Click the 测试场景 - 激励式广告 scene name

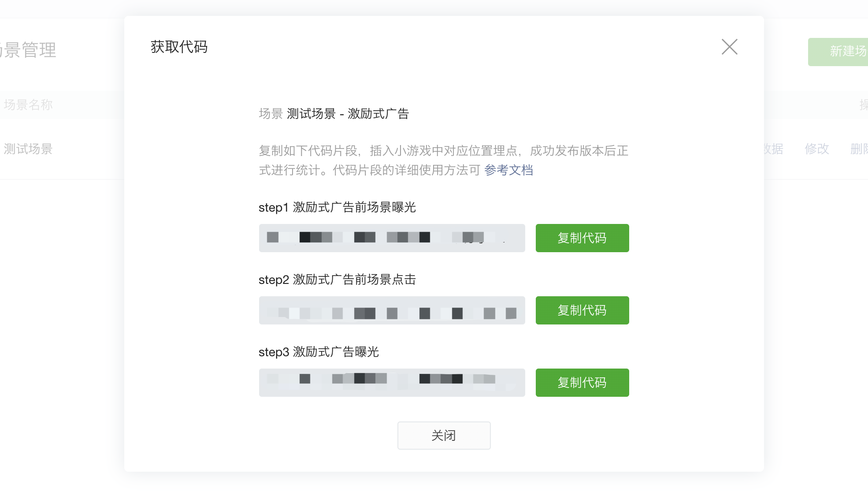[x=348, y=114]
